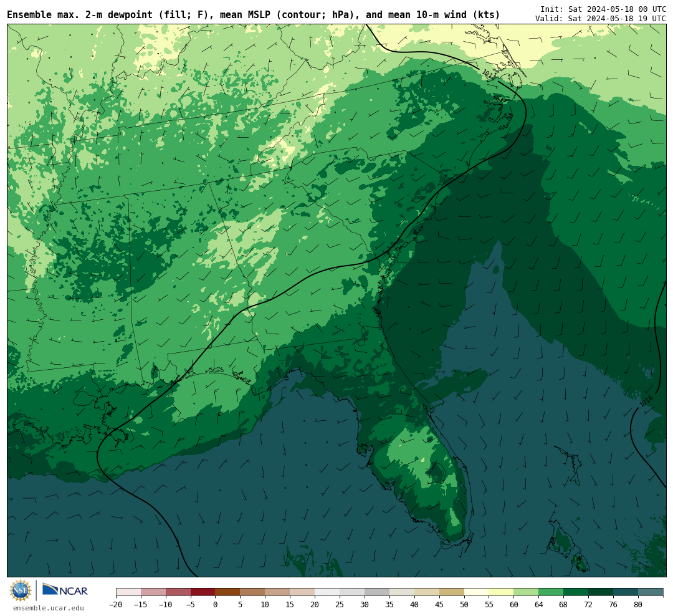The width and height of the screenshot is (673, 616).
Task: Click the 35 colorbar tick label
Action: [389, 605]
